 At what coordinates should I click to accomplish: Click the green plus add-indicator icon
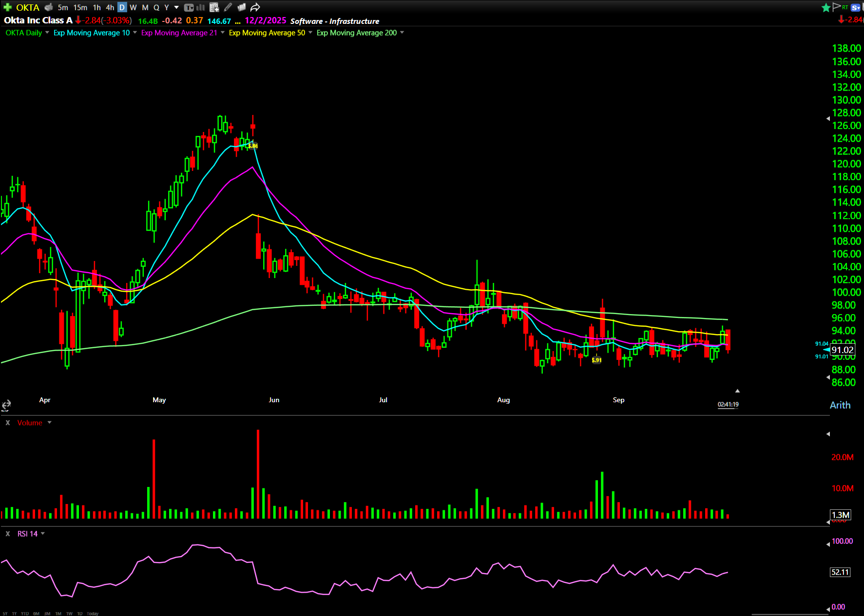pos(7,7)
